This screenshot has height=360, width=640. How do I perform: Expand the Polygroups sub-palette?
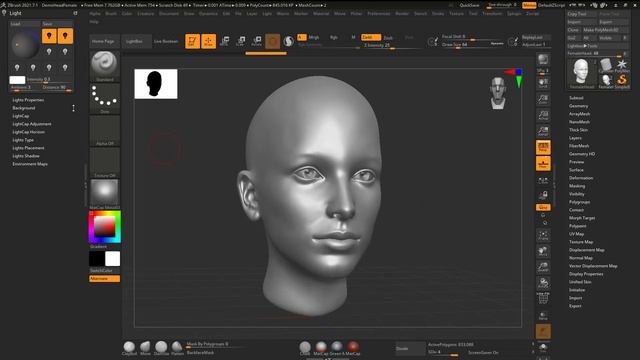tap(580, 202)
